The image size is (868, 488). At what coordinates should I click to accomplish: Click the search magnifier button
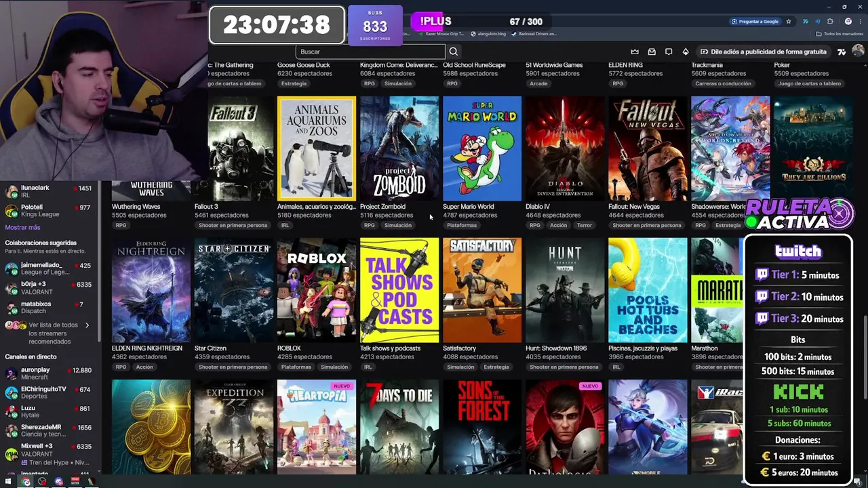(453, 52)
